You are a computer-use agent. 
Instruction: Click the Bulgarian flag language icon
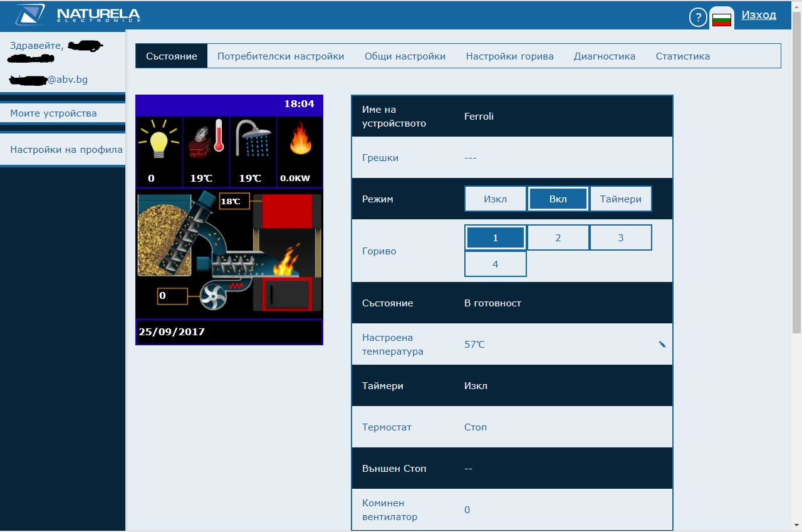click(x=722, y=19)
